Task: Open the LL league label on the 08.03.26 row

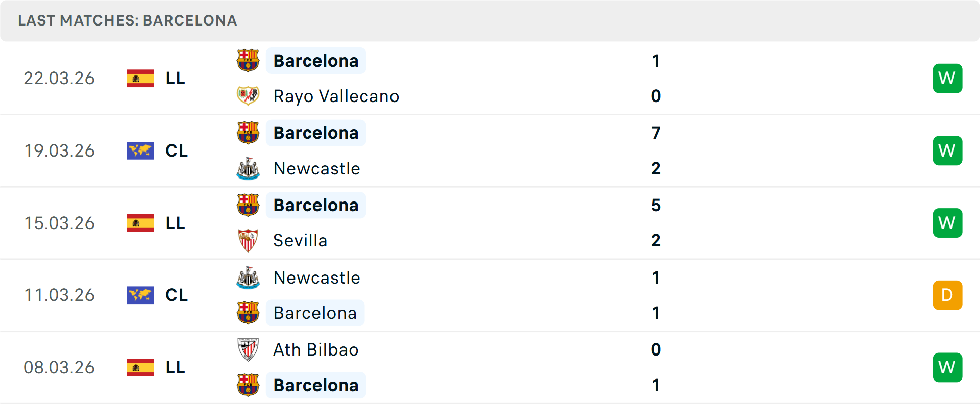Action: (176, 367)
